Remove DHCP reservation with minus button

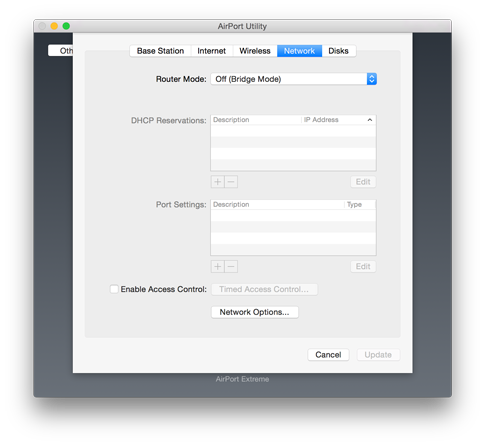[231, 182]
